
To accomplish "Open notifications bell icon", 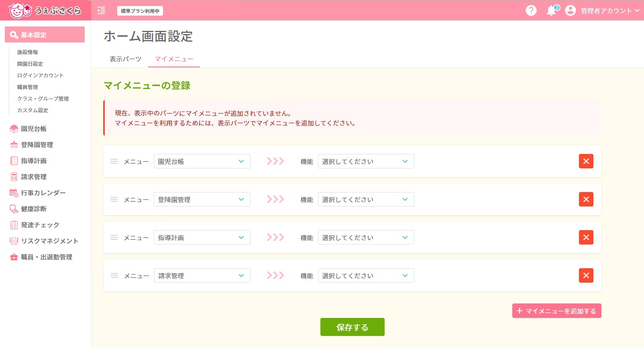I will (x=552, y=10).
